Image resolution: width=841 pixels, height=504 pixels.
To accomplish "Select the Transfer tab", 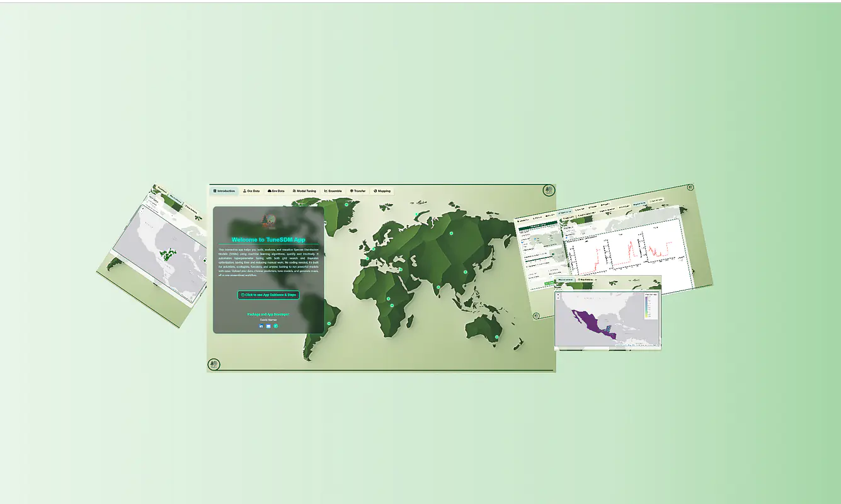I will click(x=357, y=191).
